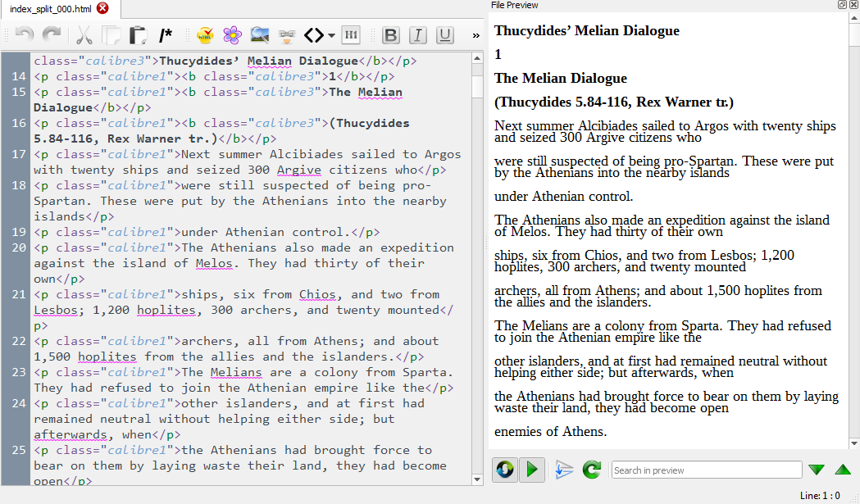Copy selection using the copy icon

pos(111,35)
